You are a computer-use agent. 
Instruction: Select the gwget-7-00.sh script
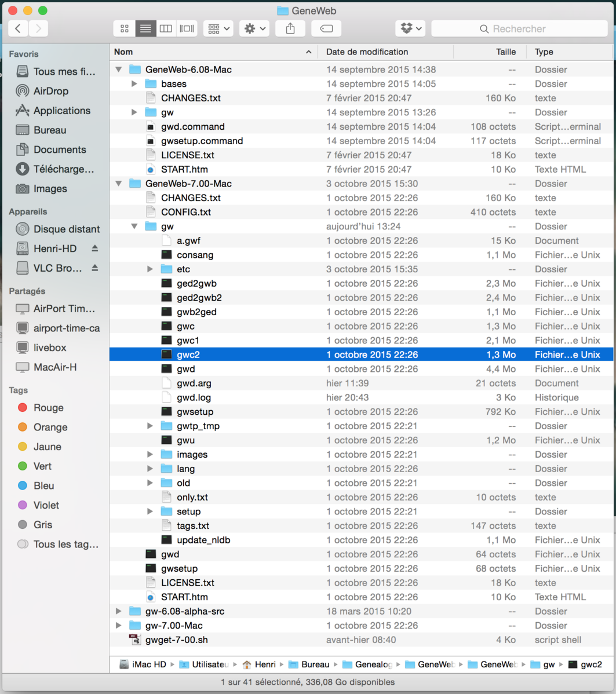point(362,640)
